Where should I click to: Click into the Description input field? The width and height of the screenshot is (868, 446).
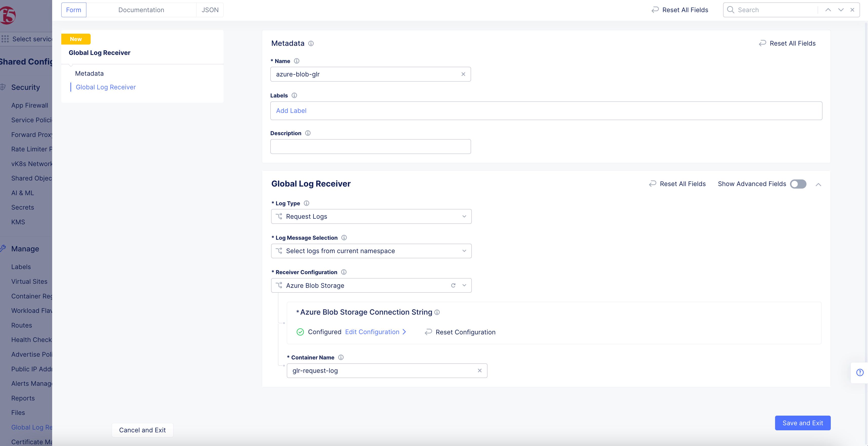pyautogui.click(x=370, y=147)
